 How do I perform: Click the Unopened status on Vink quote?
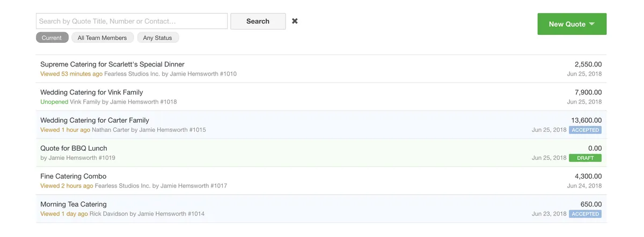tap(54, 102)
